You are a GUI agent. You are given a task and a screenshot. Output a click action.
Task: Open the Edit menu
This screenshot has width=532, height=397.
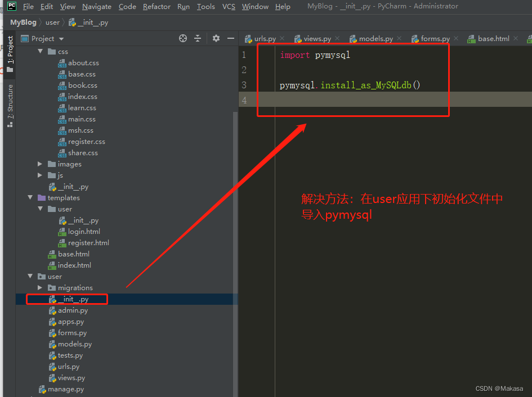(x=47, y=6)
